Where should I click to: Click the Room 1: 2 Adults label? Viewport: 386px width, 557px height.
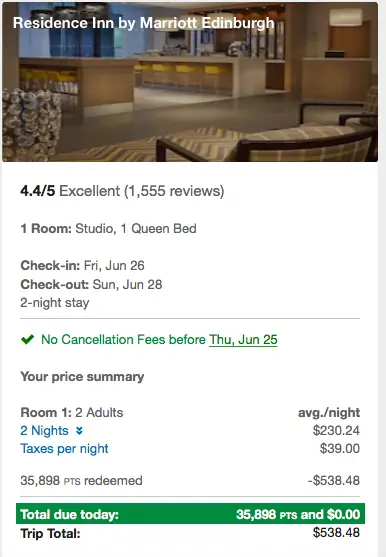72,412
